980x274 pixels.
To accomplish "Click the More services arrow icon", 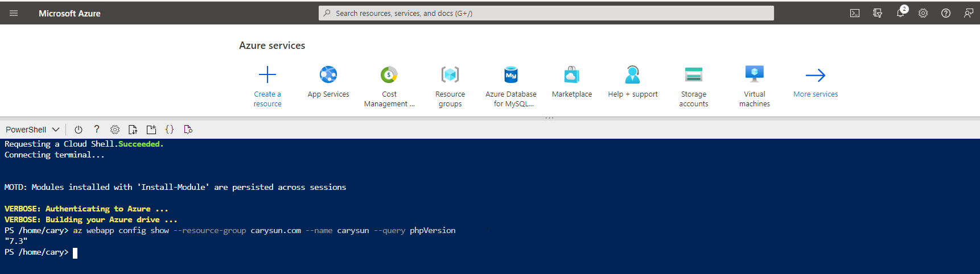I will (x=816, y=75).
